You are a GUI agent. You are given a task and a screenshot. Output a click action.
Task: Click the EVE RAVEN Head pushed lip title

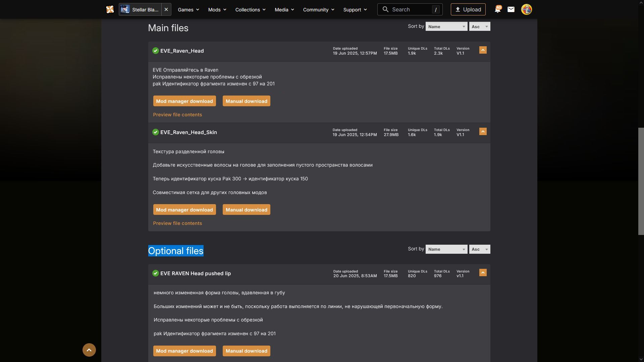point(196,273)
